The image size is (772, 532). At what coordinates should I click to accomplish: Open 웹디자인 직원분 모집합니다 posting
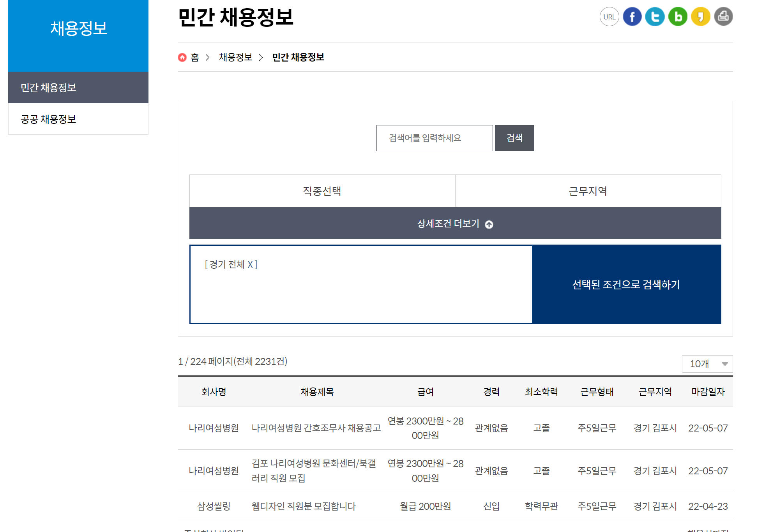click(304, 506)
